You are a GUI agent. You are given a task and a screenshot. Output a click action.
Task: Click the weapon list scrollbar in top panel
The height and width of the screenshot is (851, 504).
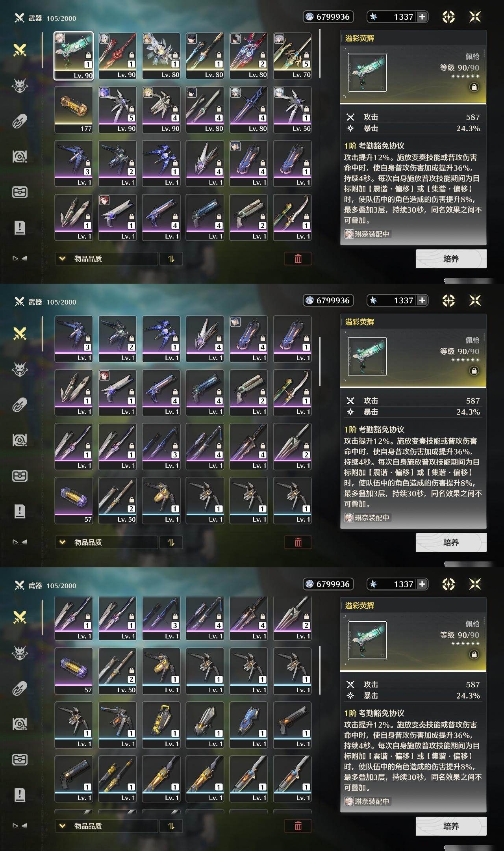coord(320,54)
